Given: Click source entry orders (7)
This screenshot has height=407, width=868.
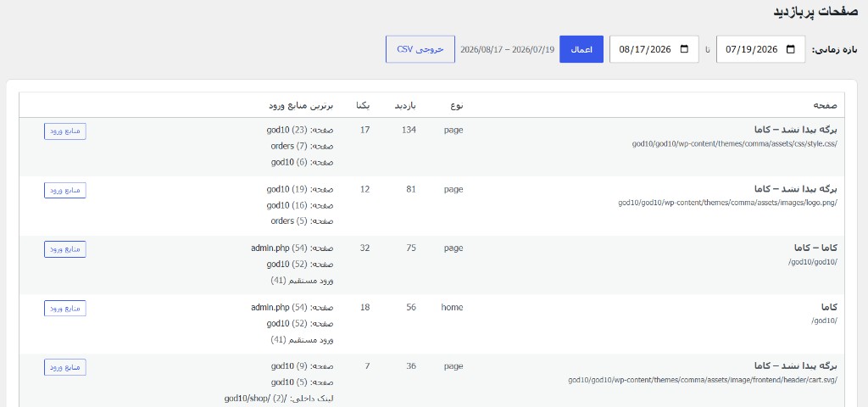Looking at the screenshot, I should click(x=303, y=146).
